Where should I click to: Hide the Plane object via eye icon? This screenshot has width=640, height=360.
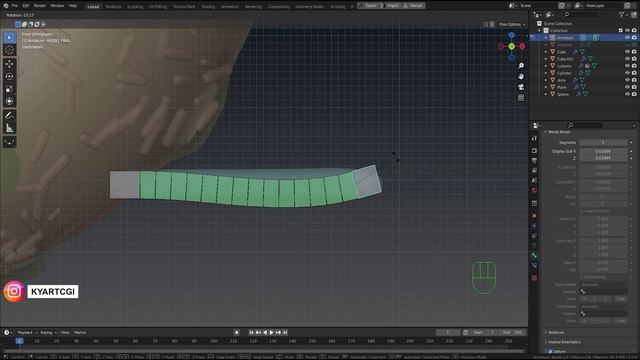click(627, 87)
